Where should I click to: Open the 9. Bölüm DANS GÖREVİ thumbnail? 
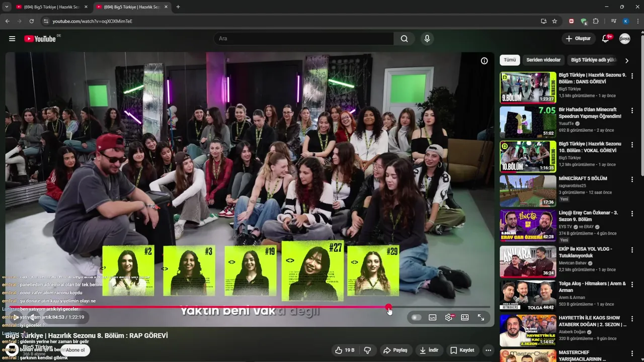tap(528, 87)
